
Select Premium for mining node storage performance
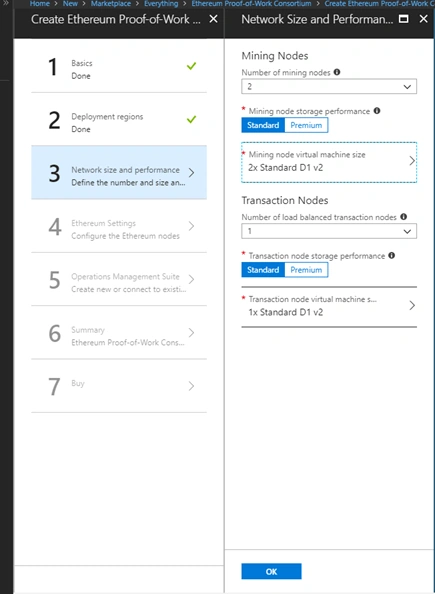coord(306,125)
